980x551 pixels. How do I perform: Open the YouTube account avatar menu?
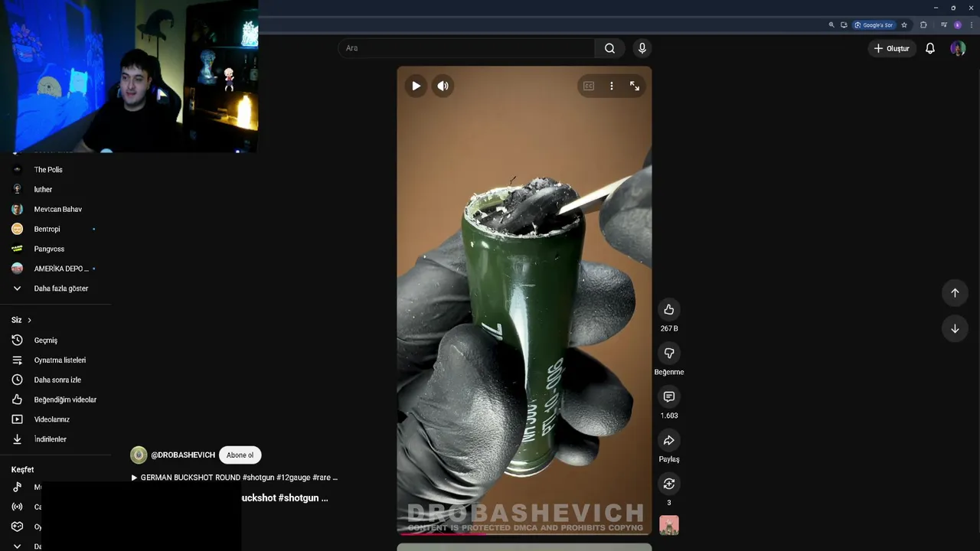point(958,48)
